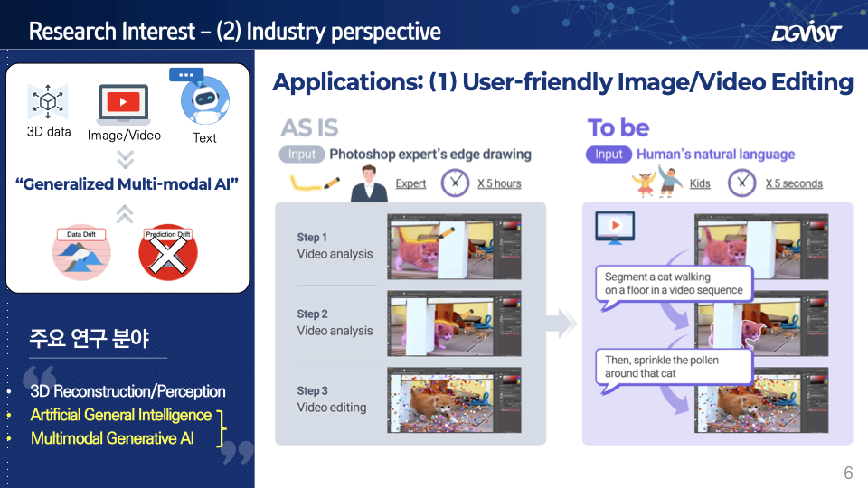Click the Data Drift mountain icon
Viewport: 868px width, 488px height.
tap(81, 253)
